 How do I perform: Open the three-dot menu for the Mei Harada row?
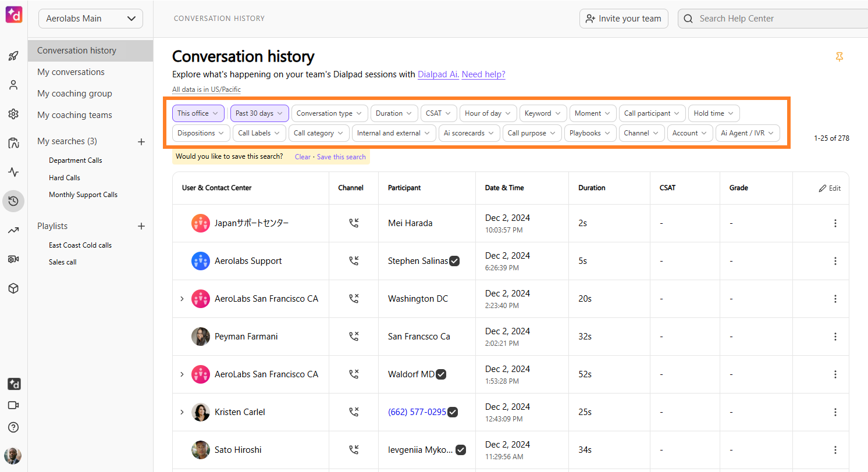click(x=835, y=223)
